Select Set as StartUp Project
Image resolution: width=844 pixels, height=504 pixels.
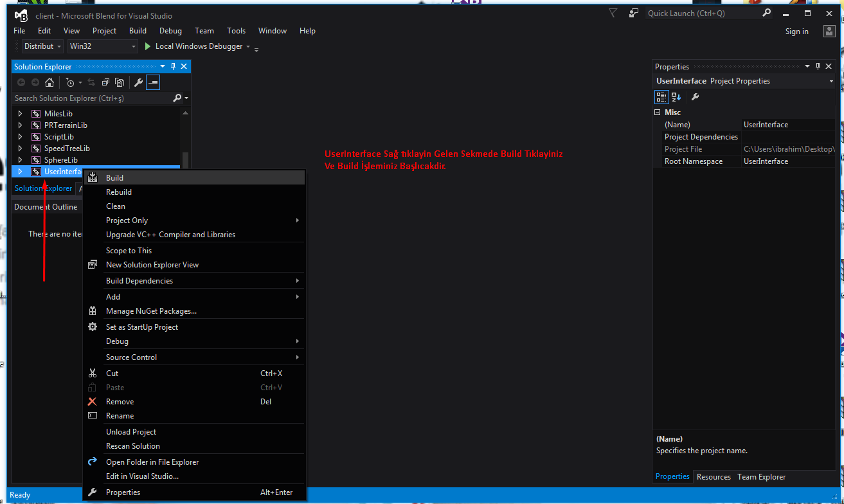pos(194,327)
